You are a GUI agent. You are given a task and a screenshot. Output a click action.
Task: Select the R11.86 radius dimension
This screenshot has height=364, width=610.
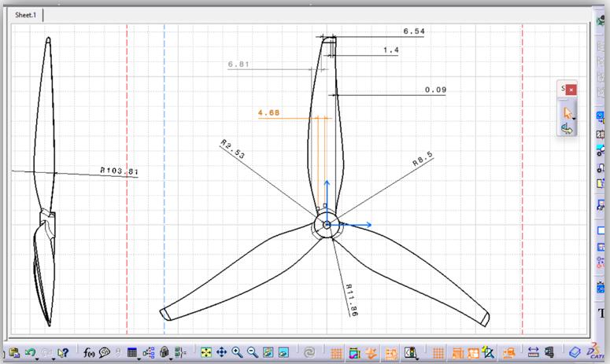(x=352, y=300)
